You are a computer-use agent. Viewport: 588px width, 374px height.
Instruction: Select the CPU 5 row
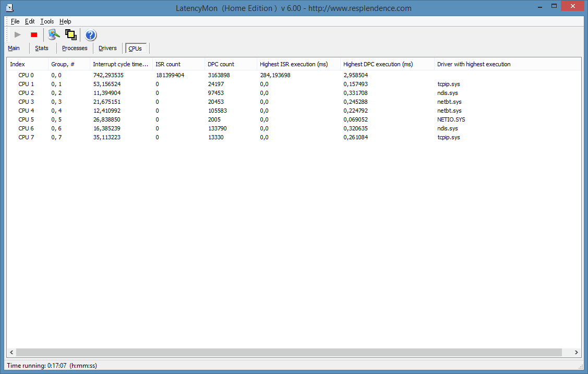[x=294, y=119]
